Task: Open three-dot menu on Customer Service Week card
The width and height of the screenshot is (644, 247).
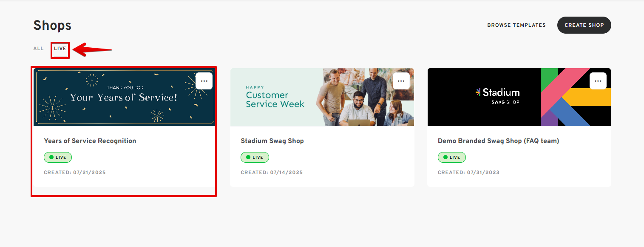Action: [401, 81]
